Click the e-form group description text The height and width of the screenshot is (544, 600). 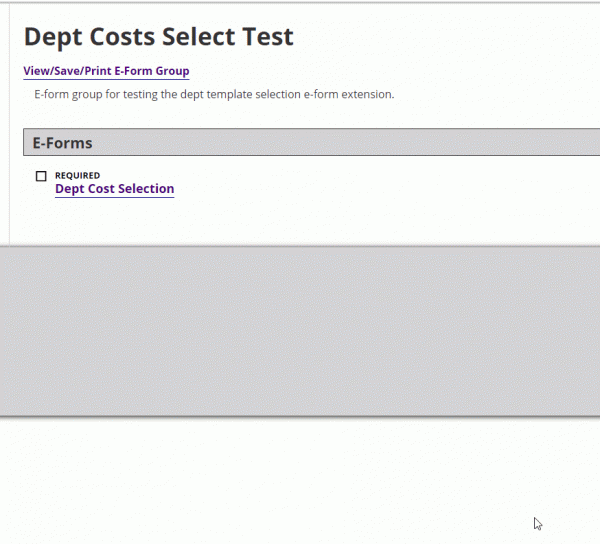214,94
